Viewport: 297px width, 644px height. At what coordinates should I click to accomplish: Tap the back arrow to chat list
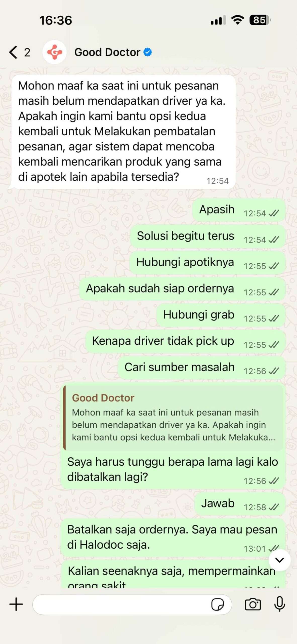click(x=13, y=52)
